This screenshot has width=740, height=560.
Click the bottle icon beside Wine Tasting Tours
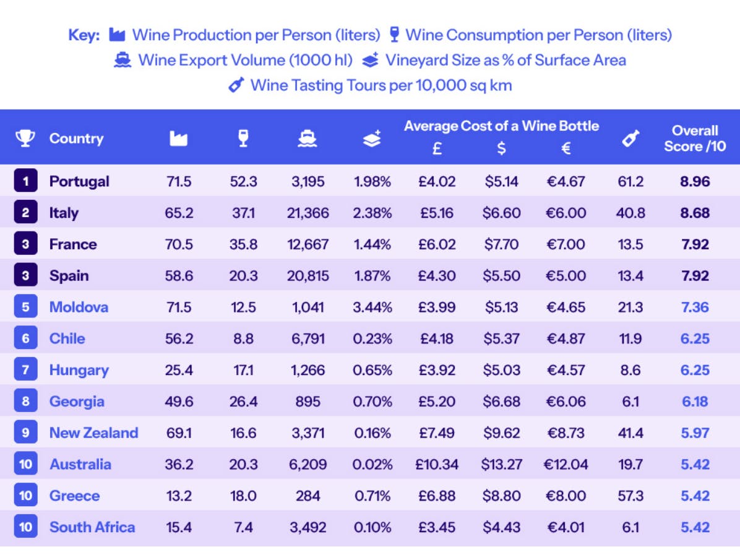236,85
